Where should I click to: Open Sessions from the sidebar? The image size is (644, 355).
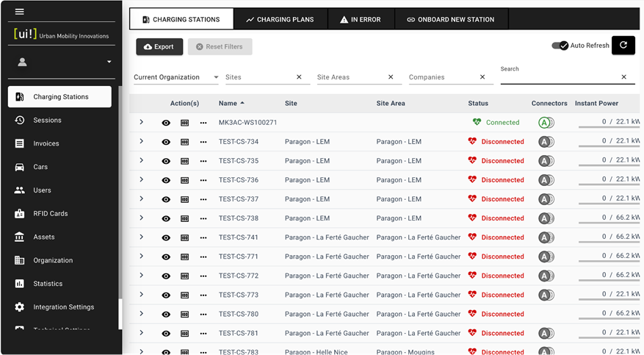[47, 120]
